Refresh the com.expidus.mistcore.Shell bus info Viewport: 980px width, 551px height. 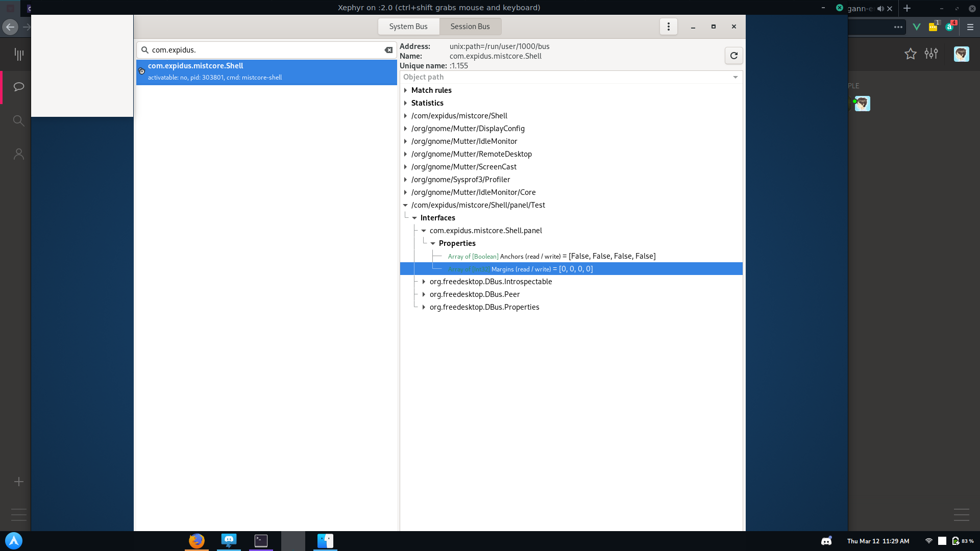[733, 56]
